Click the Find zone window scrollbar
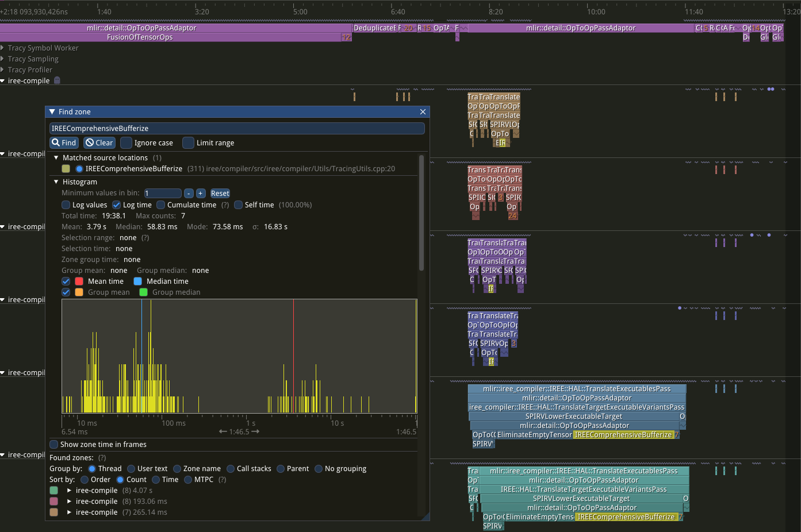Image resolution: width=801 pixels, height=532 pixels. (x=421, y=213)
